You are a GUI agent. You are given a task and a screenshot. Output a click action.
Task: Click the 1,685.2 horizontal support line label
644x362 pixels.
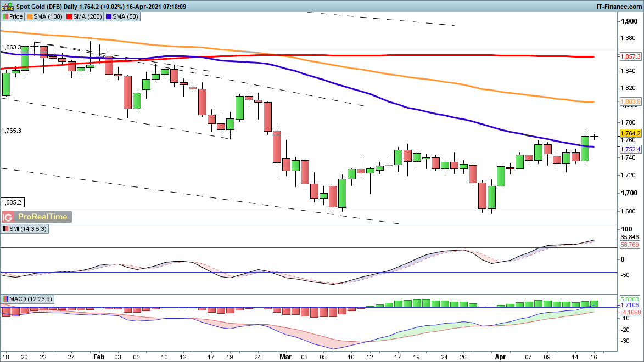(x=11, y=202)
